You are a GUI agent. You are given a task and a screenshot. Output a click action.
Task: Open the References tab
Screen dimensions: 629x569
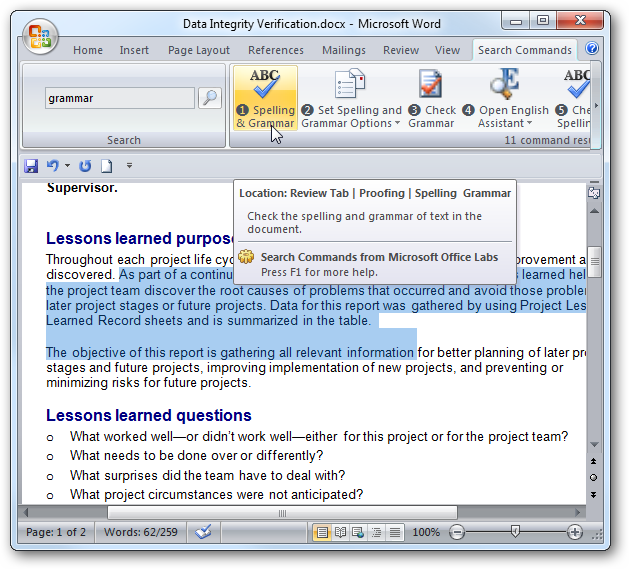click(276, 50)
